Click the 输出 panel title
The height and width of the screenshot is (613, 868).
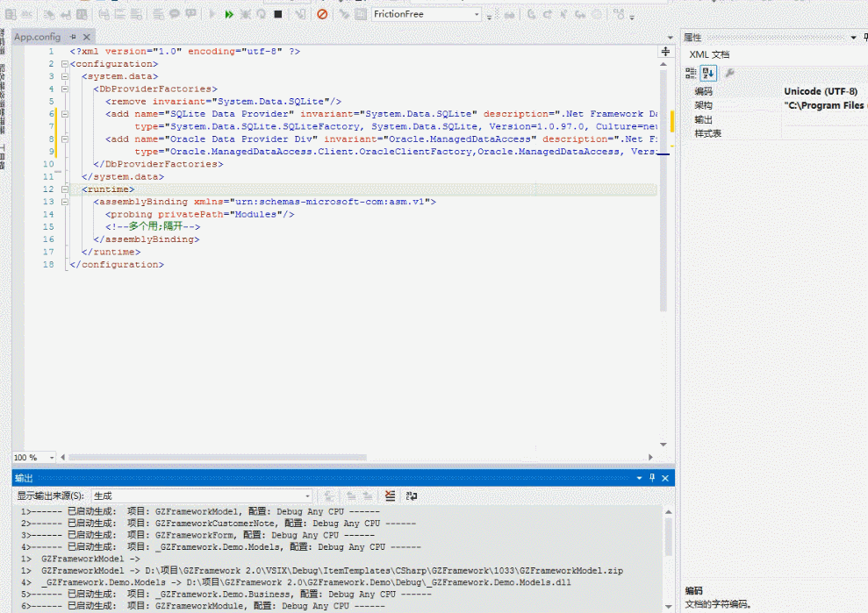coord(24,478)
